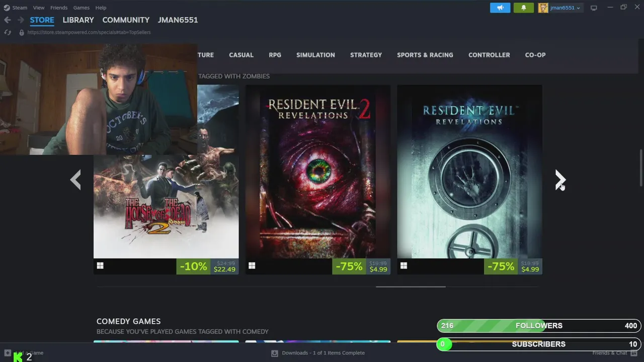The height and width of the screenshot is (362, 644).
Task: Open the CO-OP category
Action: pyautogui.click(x=535, y=55)
